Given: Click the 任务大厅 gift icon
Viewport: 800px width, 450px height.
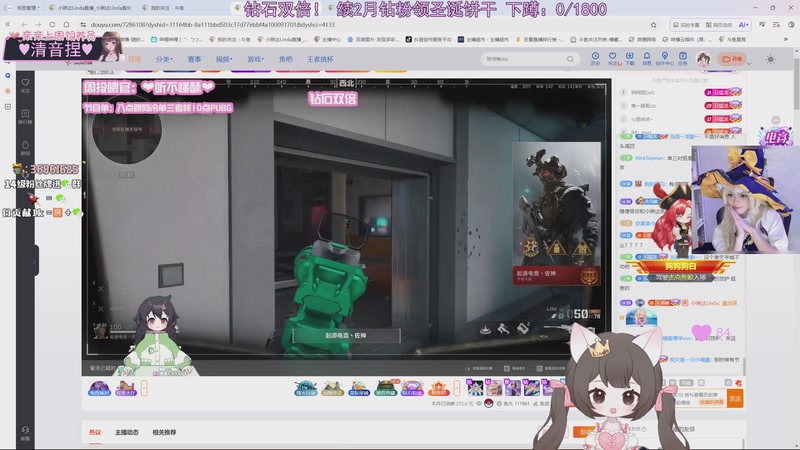Looking at the screenshot, I should coord(126,388).
